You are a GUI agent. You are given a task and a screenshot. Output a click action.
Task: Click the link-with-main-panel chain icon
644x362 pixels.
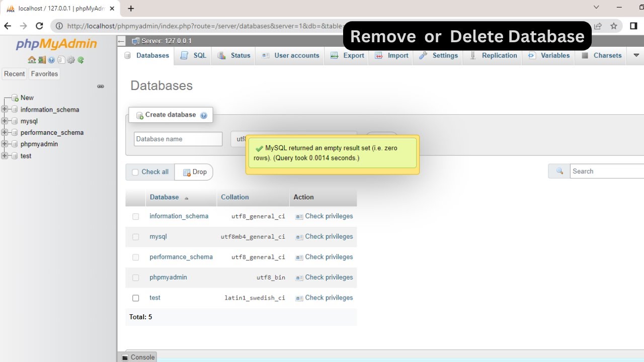101,86
